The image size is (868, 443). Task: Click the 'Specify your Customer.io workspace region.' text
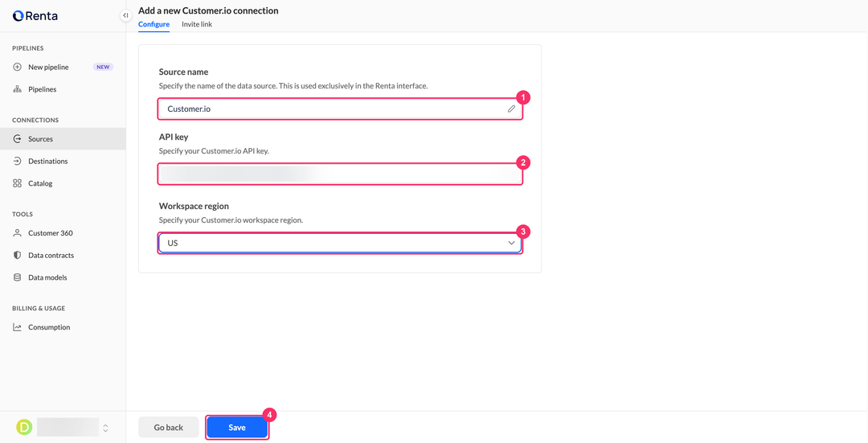[x=231, y=219]
